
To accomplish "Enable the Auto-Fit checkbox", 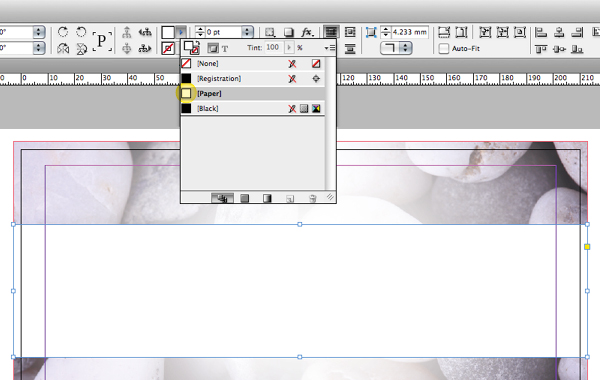I will click(443, 49).
